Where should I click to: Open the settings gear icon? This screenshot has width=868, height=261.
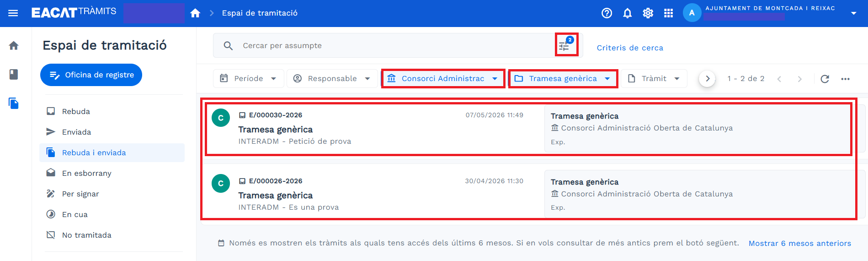pyautogui.click(x=648, y=13)
